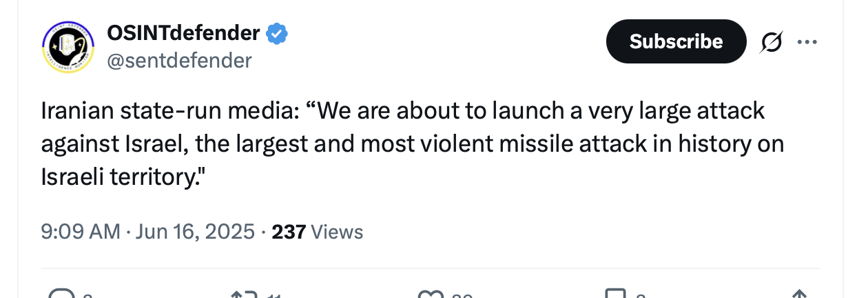This screenshot has width=868, height=298.
Task: Open the OSINTdefender profile avatar
Action: pyautogui.click(x=69, y=46)
